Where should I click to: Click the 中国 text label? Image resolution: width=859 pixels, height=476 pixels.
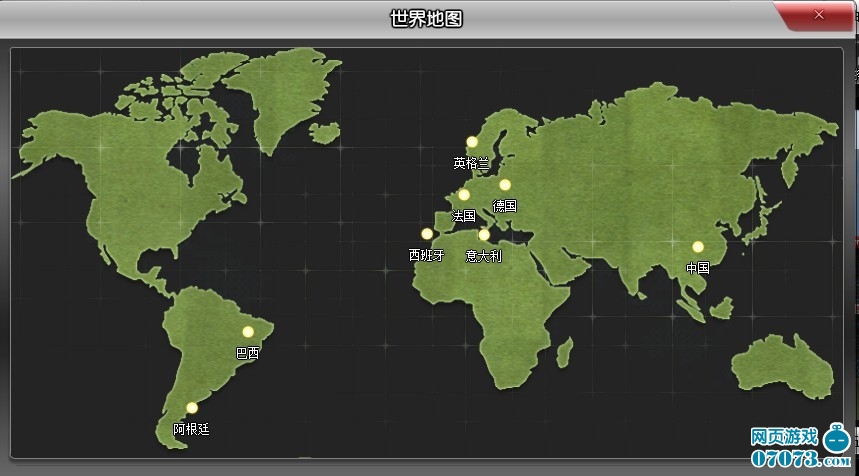pos(698,268)
